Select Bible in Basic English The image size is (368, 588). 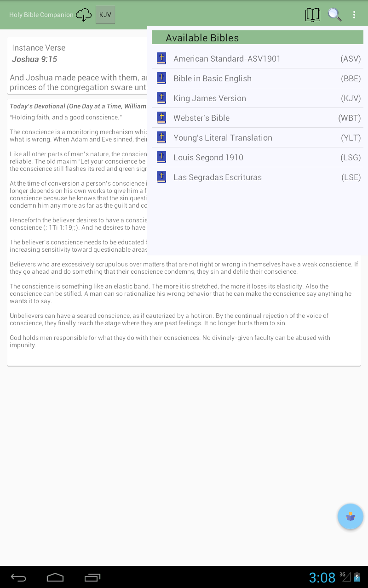(258, 78)
